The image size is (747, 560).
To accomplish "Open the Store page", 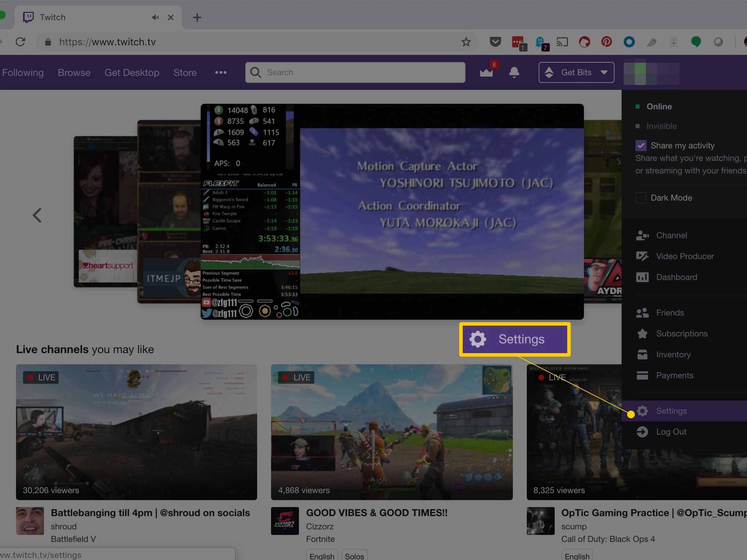I will [185, 72].
